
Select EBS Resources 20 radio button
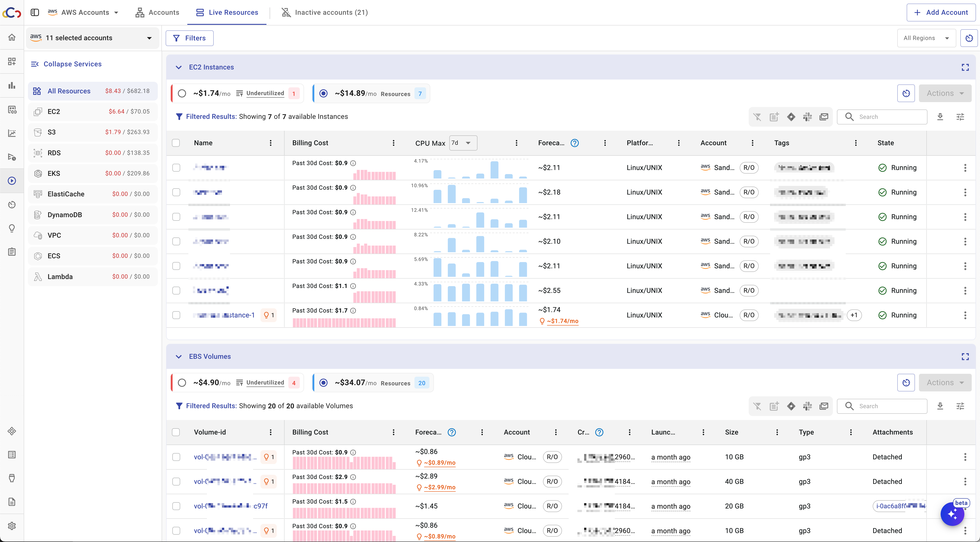(x=323, y=383)
